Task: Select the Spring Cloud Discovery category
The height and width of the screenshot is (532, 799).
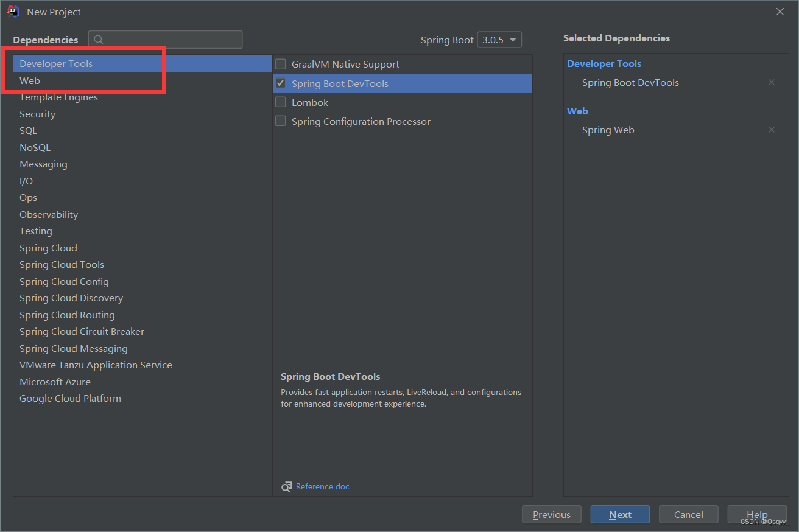Action: 71,298
